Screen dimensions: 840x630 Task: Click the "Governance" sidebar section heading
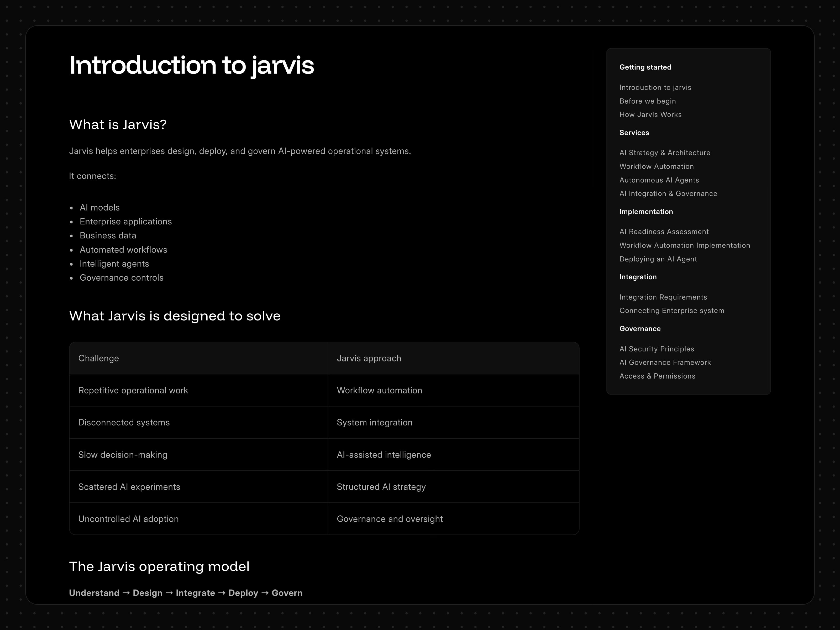tap(640, 328)
